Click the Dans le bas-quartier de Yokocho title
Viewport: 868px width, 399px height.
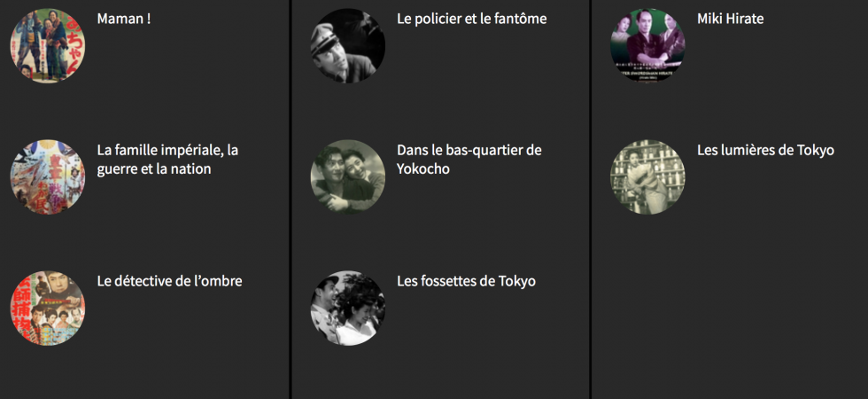tap(469, 159)
